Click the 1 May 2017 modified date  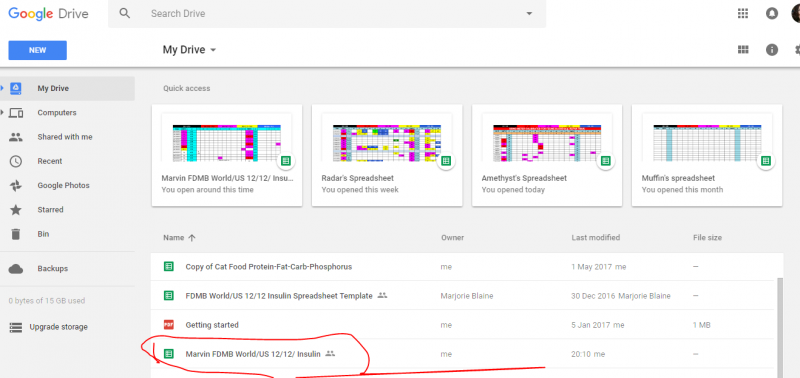(591, 267)
